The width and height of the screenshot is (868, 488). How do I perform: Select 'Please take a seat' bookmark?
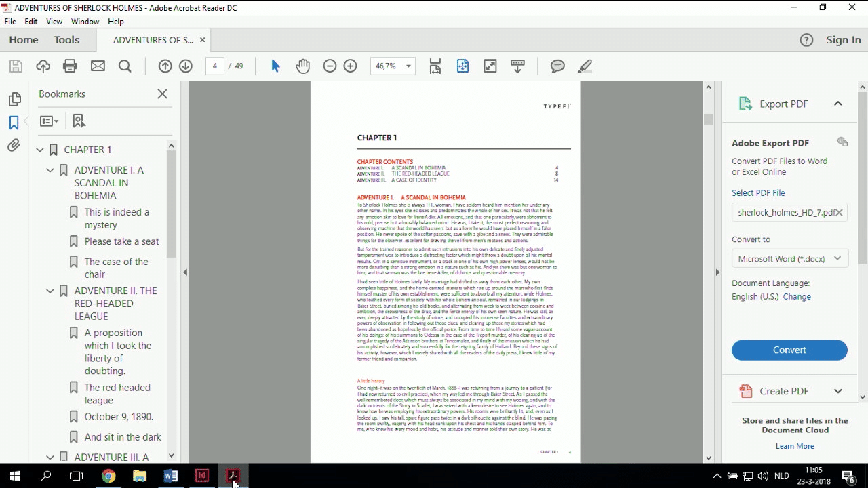pos(121,241)
